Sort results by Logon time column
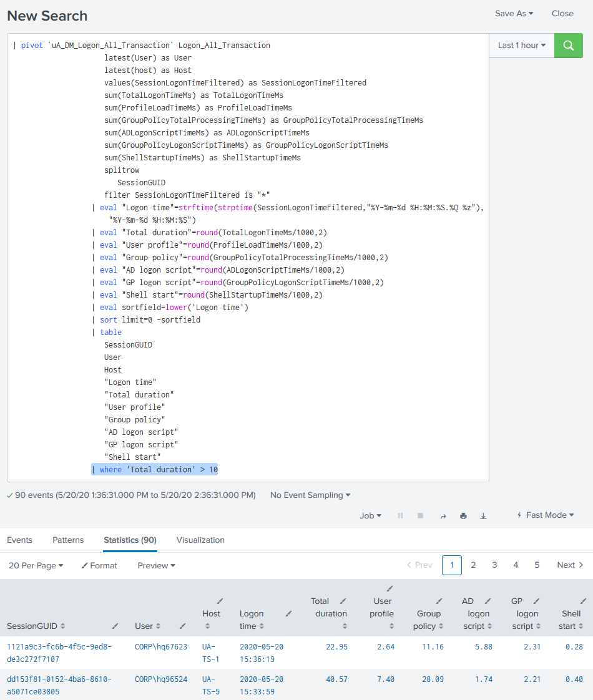Screen dimensions: 593x700 click(252, 620)
